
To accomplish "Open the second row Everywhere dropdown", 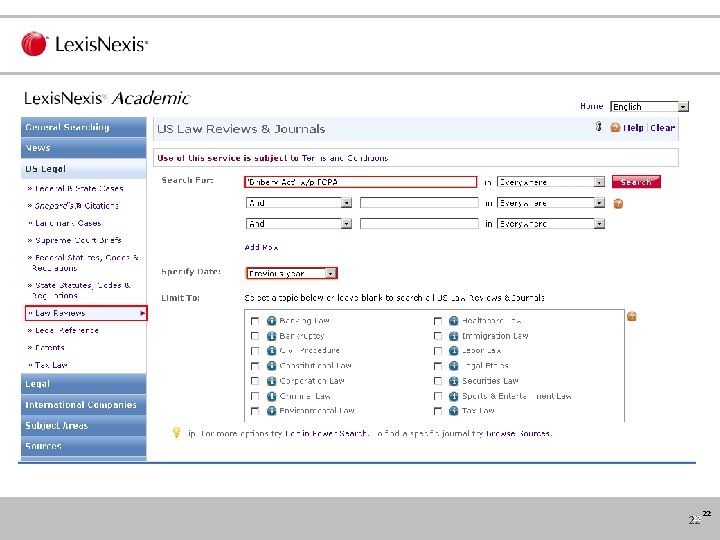I will [x=551, y=202].
